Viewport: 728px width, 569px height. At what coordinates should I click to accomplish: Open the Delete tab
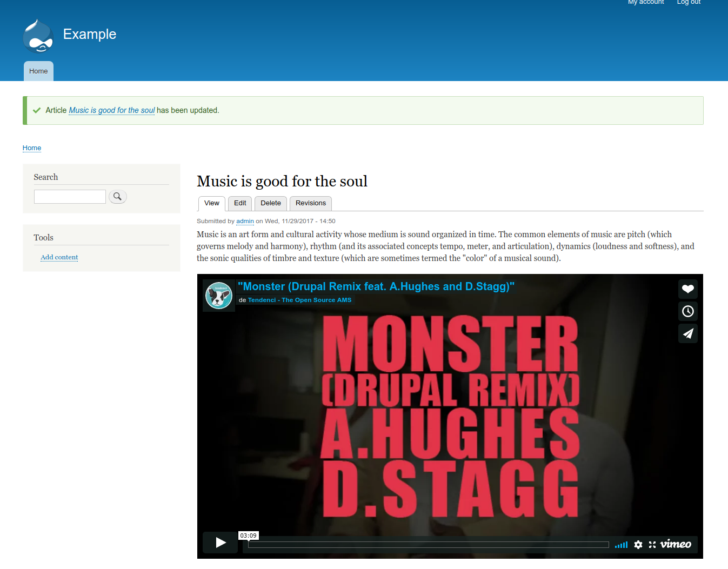[271, 203]
